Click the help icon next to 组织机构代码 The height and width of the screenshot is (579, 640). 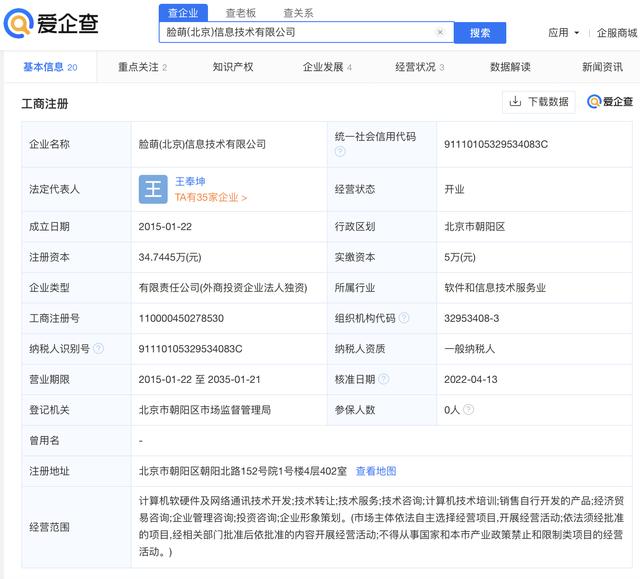[x=404, y=317]
